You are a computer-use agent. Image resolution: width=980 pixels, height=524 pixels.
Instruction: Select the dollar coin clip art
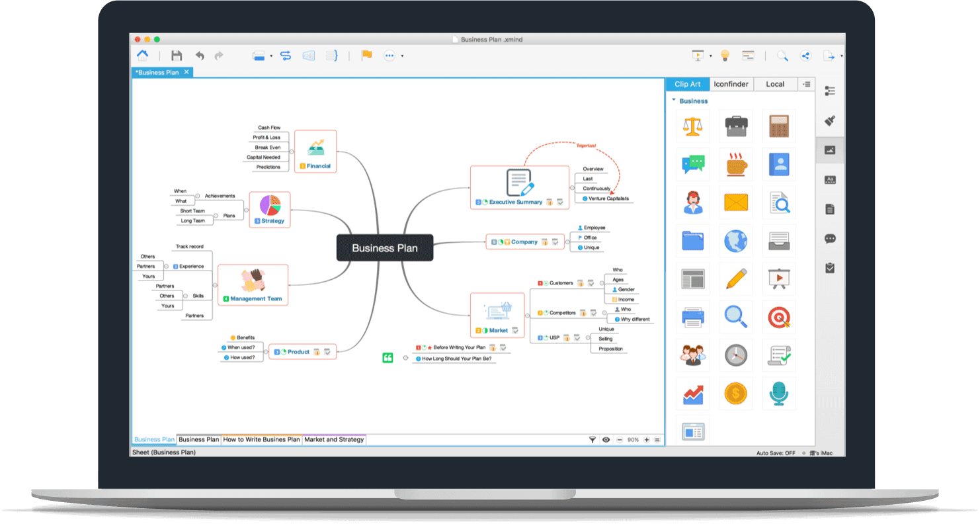736,394
